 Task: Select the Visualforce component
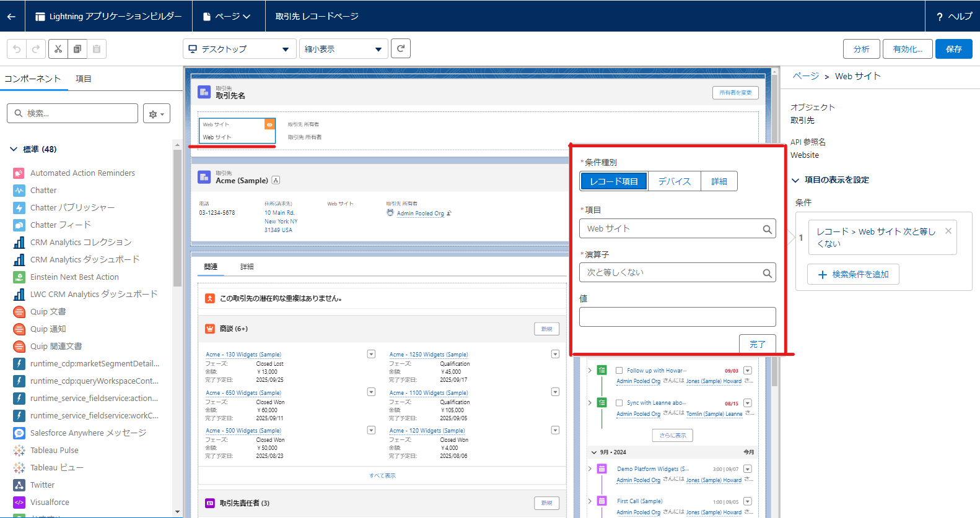50,503
